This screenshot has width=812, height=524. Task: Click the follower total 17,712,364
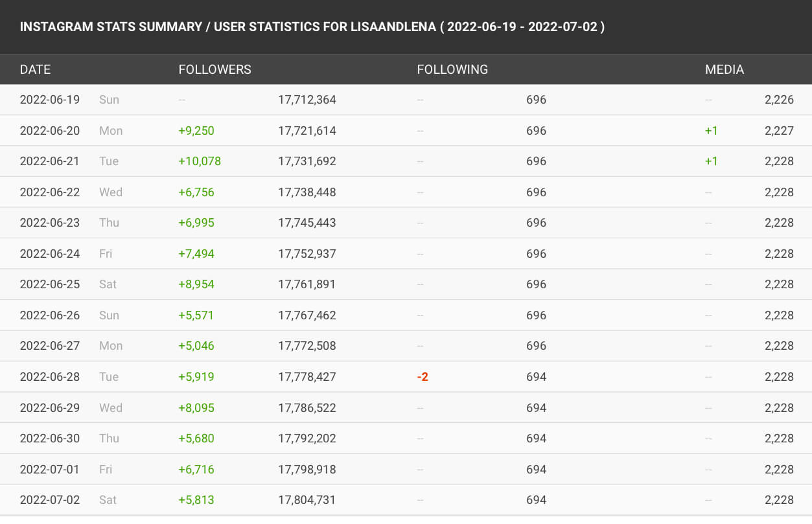(307, 100)
